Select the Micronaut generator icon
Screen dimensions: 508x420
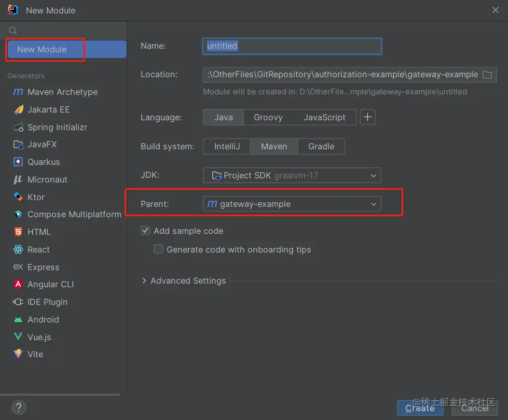[x=18, y=179]
